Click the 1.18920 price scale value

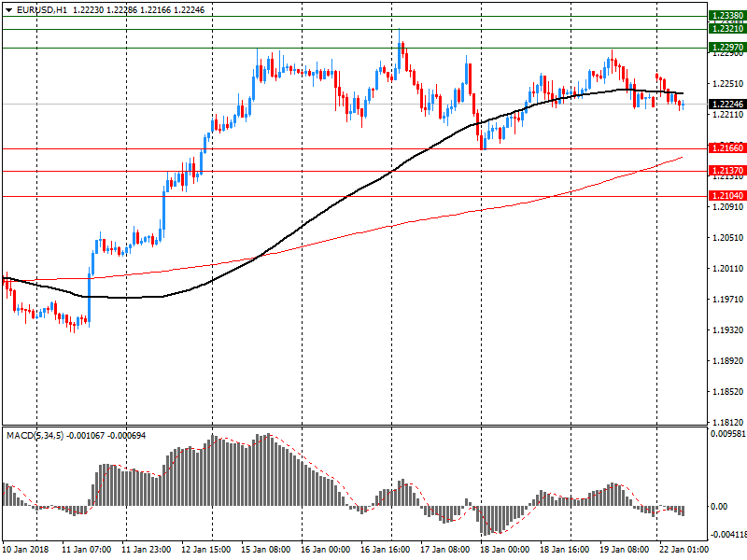point(728,361)
